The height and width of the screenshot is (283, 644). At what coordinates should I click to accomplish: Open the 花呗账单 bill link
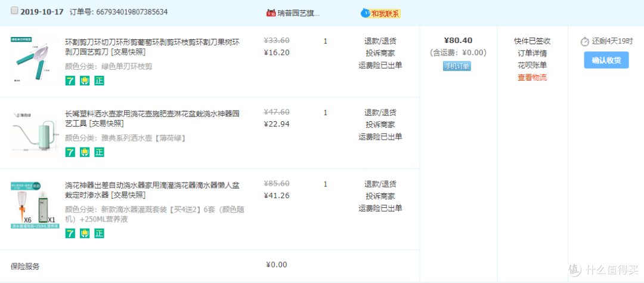(x=532, y=65)
